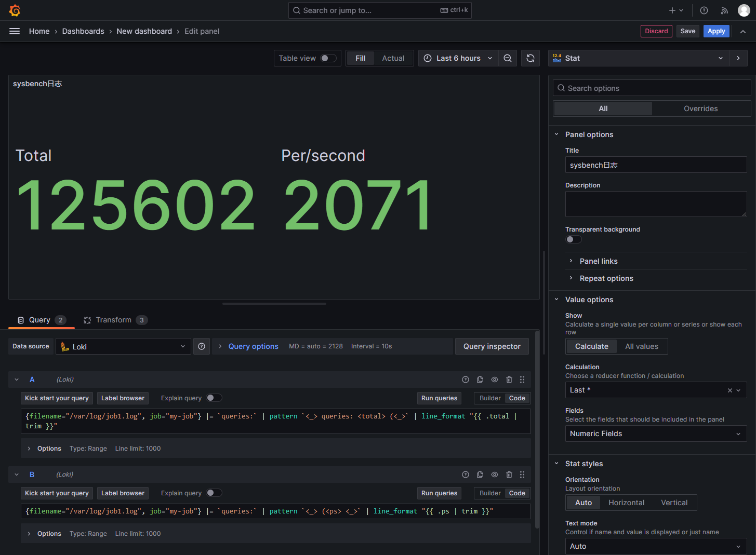Image resolution: width=756 pixels, height=555 pixels.
Task: Expand Query options row
Action: (x=253, y=346)
